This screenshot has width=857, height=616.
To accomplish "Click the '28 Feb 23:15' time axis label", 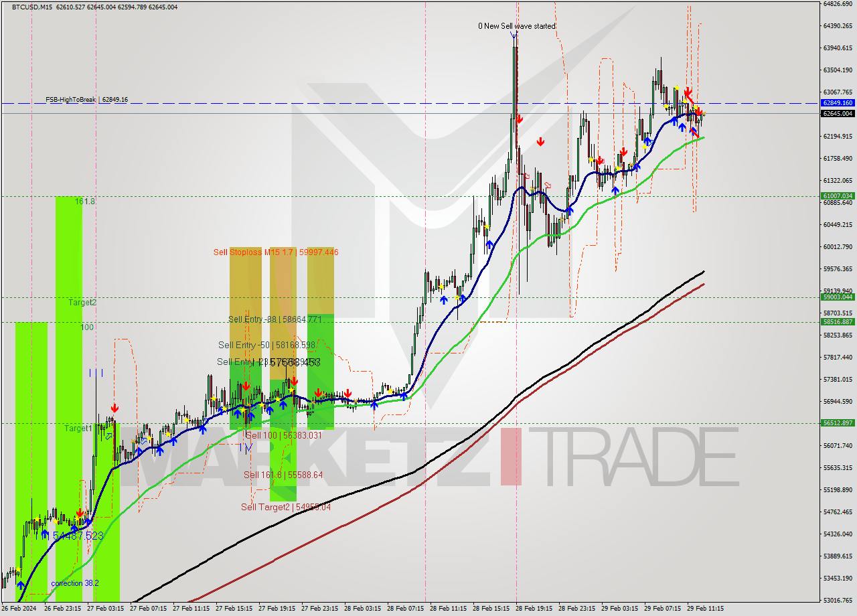I will (x=576, y=609).
